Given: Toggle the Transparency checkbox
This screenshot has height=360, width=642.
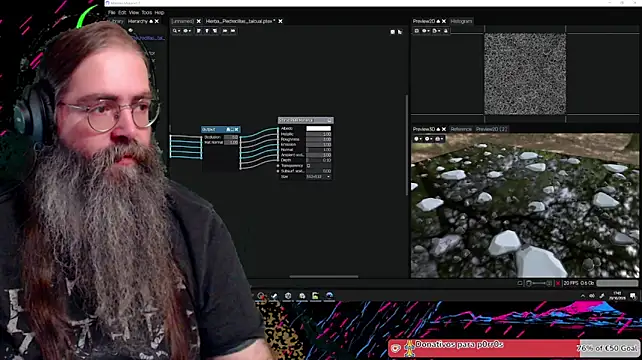Looking at the screenshot, I should point(308,165).
